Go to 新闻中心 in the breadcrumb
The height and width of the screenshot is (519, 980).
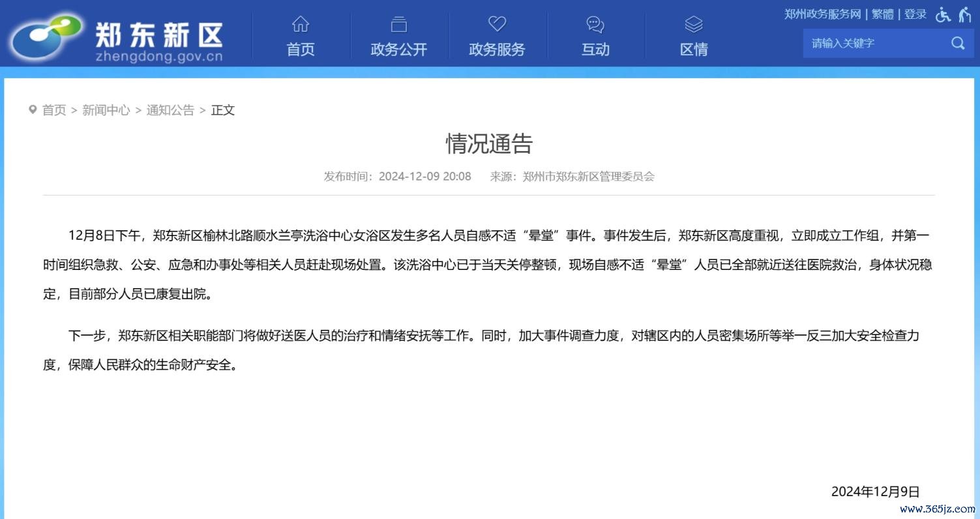[x=106, y=110]
